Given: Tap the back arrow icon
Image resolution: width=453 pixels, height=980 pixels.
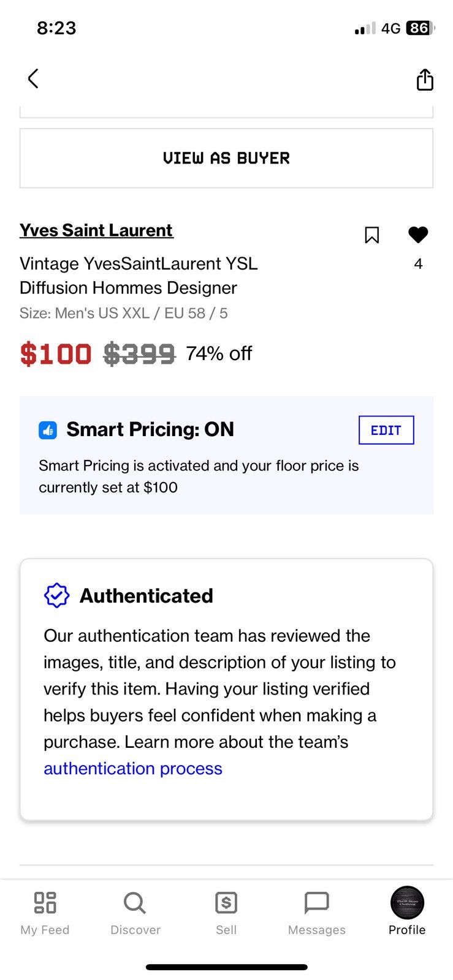Looking at the screenshot, I should [x=33, y=78].
